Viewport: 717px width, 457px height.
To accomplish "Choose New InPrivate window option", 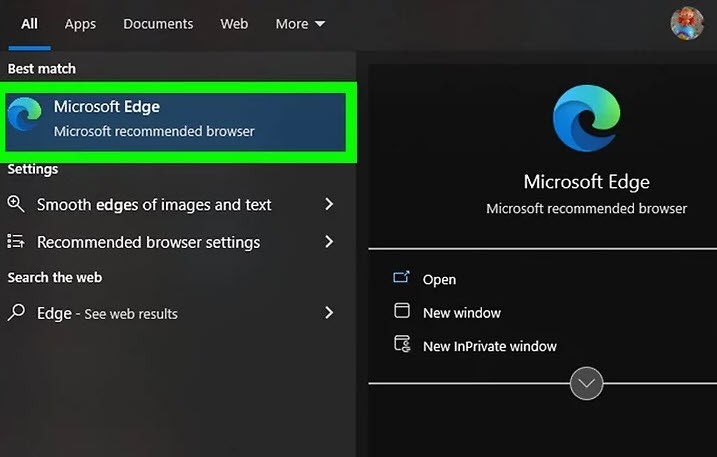I will (490, 346).
